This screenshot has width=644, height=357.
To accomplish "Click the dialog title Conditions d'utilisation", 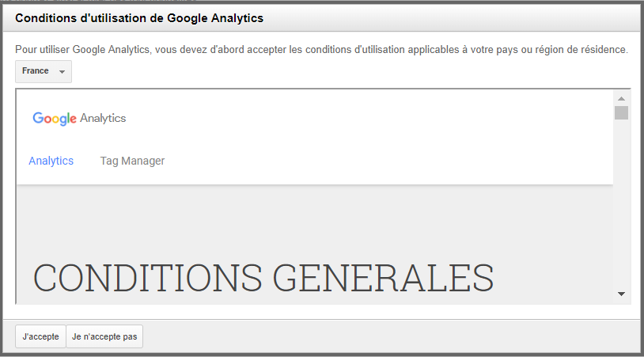I will pos(139,18).
